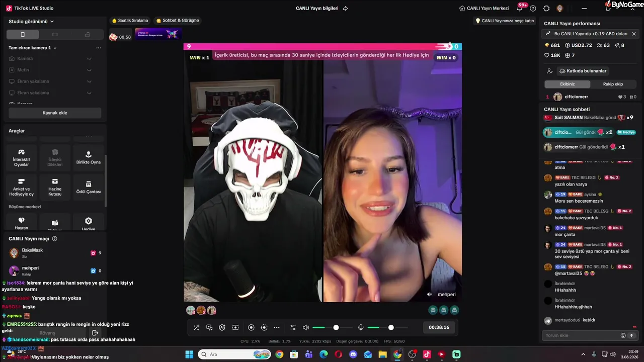The height and width of the screenshot is (362, 644).
Task: Mute the microphone
Action: [361, 327]
